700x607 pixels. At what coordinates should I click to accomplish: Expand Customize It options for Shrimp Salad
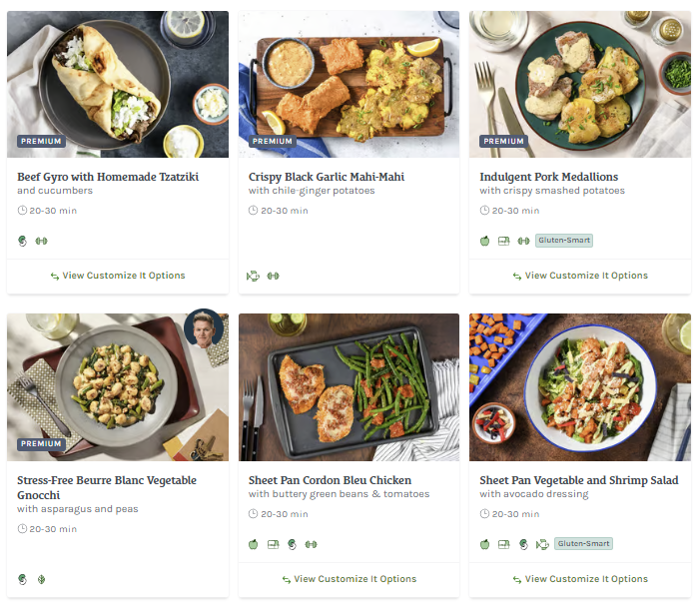580,579
